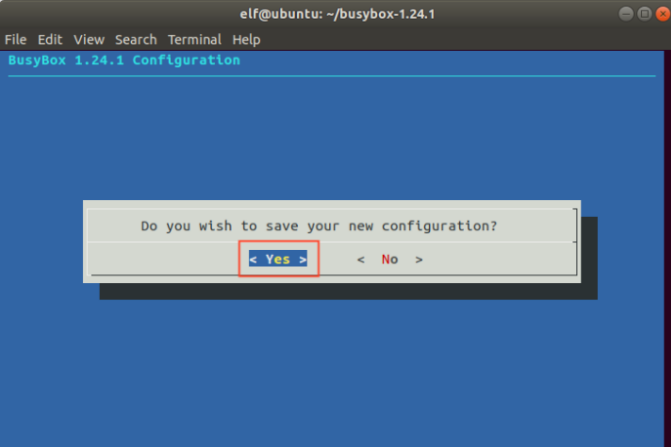671x447 pixels.
Task: Click the left angle bracket beside No
Action: pyautogui.click(x=361, y=259)
